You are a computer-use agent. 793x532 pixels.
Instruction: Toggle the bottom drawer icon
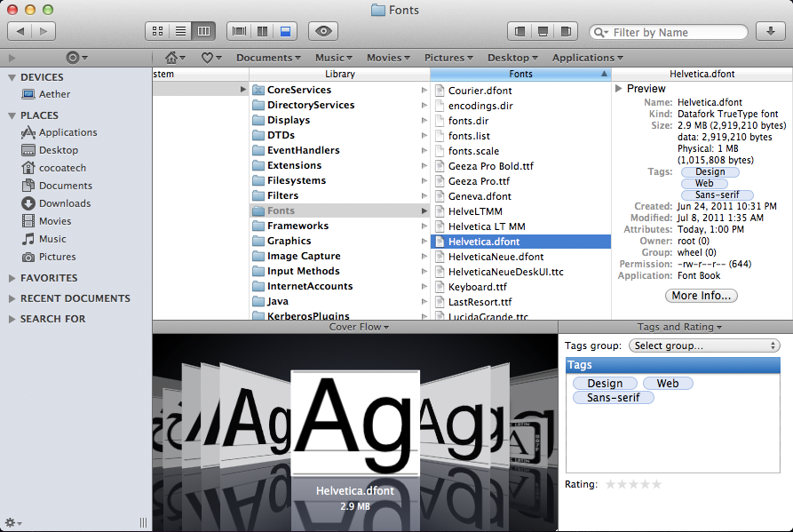pyautogui.click(x=543, y=31)
